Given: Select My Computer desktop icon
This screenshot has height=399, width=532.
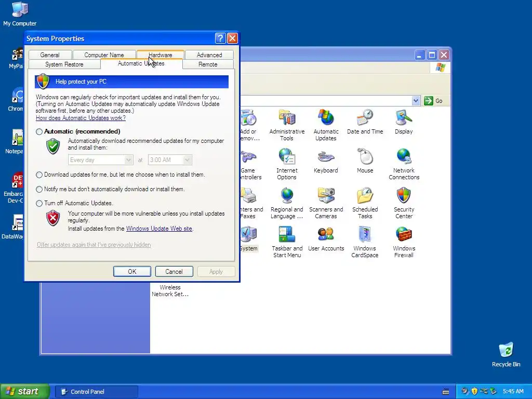Looking at the screenshot, I should pyautogui.click(x=20, y=14).
